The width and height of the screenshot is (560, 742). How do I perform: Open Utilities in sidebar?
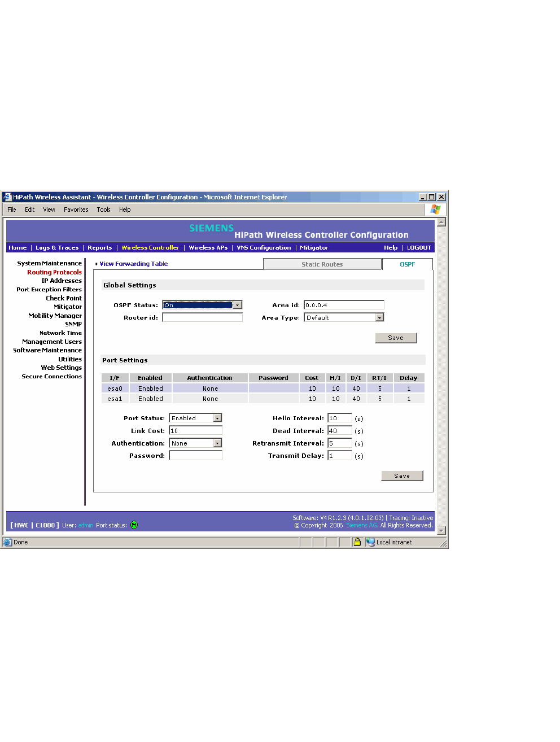pos(70,359)
